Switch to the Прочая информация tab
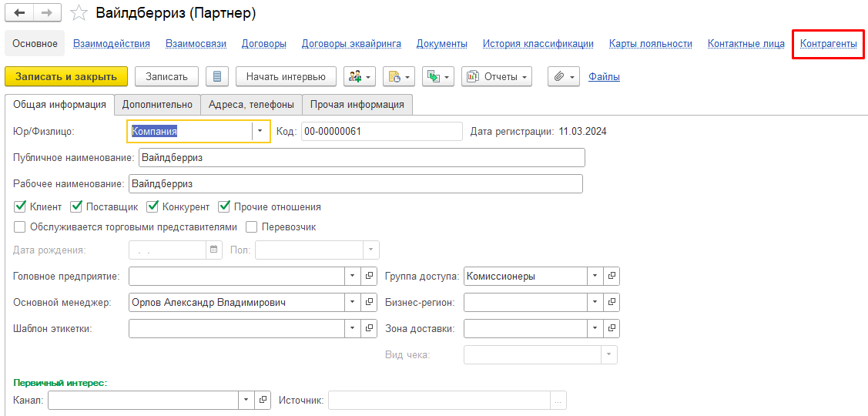 tap(357, 104)
